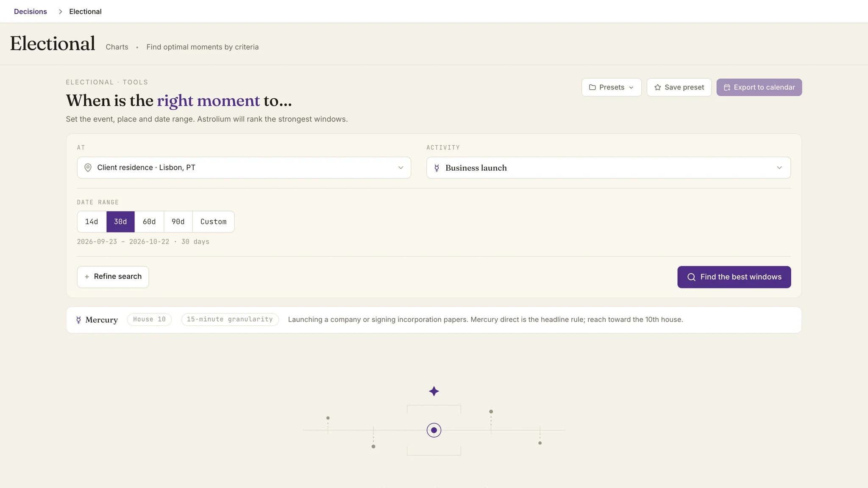Open the Client residence Lisbon selector
Viewport: 868px width, 488px height.
[x=244, y=168]
